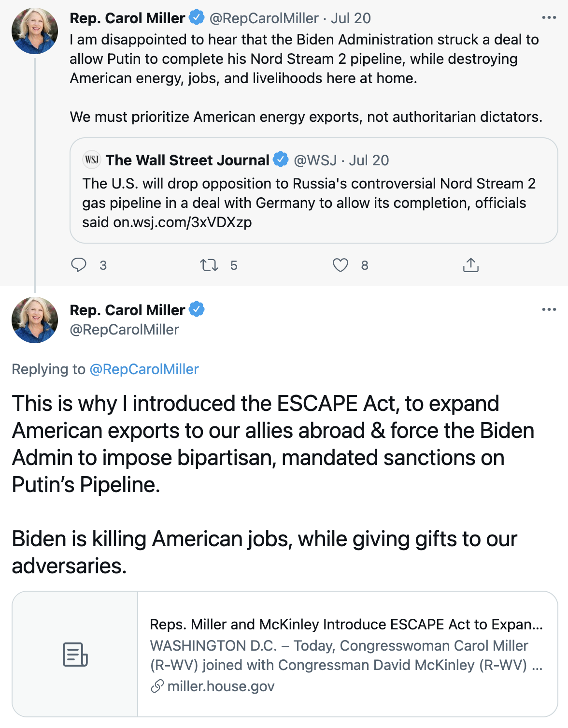This screenshot has width=568, height=728.
Task: Click the WSJ logo avatar
Action: (x=92, y=160)
